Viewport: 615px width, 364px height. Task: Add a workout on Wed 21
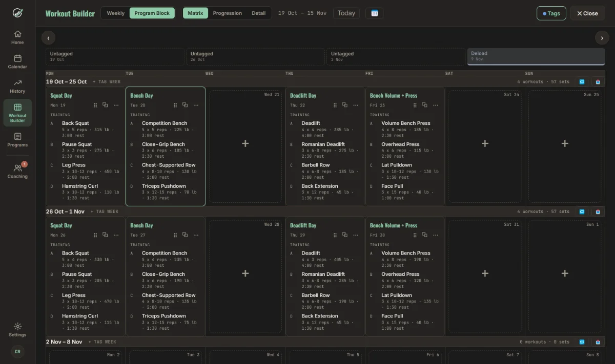245,144
